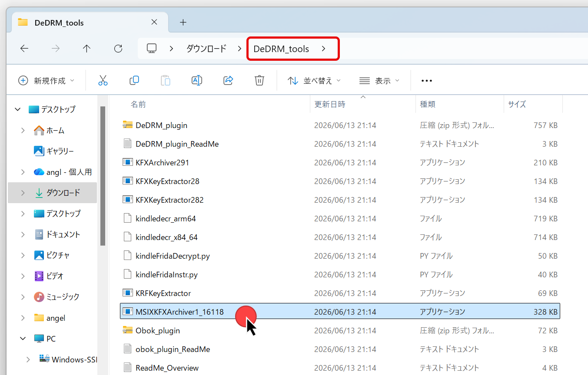Click the Share icon in toolbar
Viewport: 588px width, 375px height.
[x=228, y=80]
